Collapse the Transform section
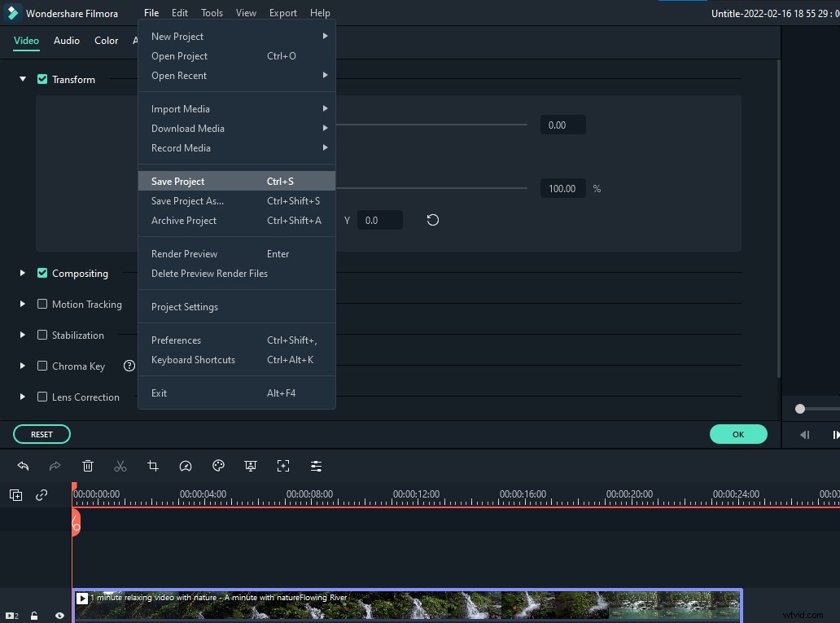840x623 pixels. [x=22, y=79]
